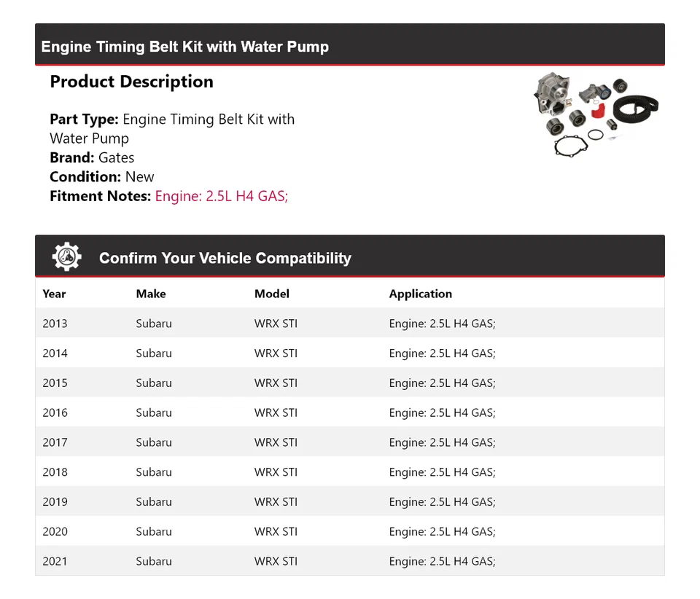Click Subaru in the 2015 row

[x=154, y=383]
